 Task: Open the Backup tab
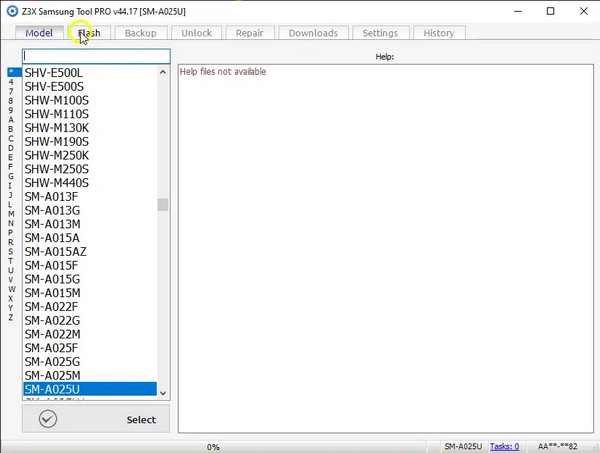click(x=140, y=33)
